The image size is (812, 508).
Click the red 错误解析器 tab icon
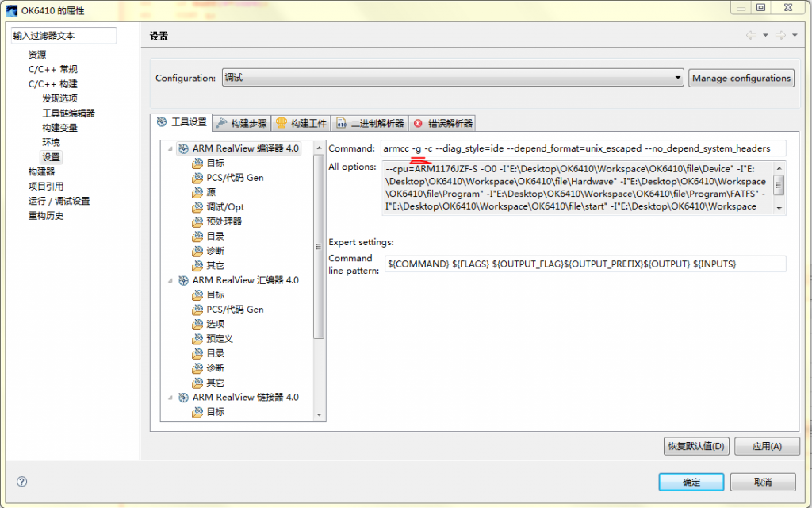pyautogui.click(x=418, y=123)
